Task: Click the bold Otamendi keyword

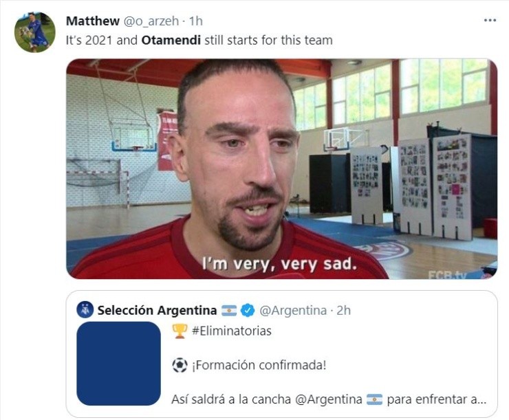Action: pos(171,41)
